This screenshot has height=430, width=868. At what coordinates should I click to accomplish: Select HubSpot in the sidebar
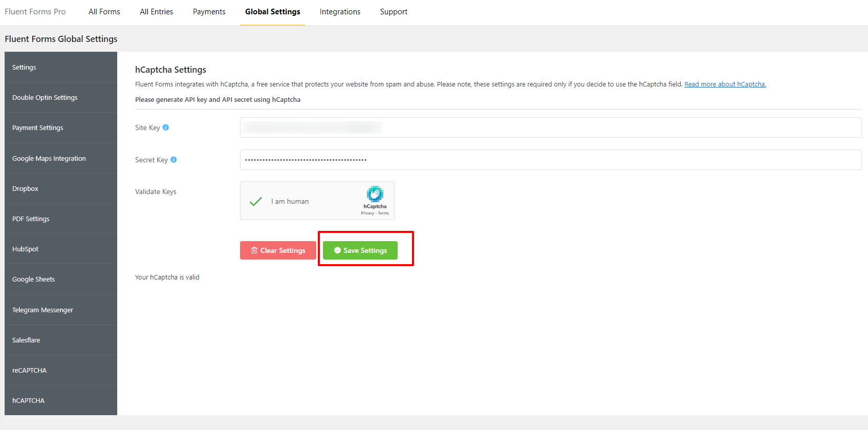61,249
